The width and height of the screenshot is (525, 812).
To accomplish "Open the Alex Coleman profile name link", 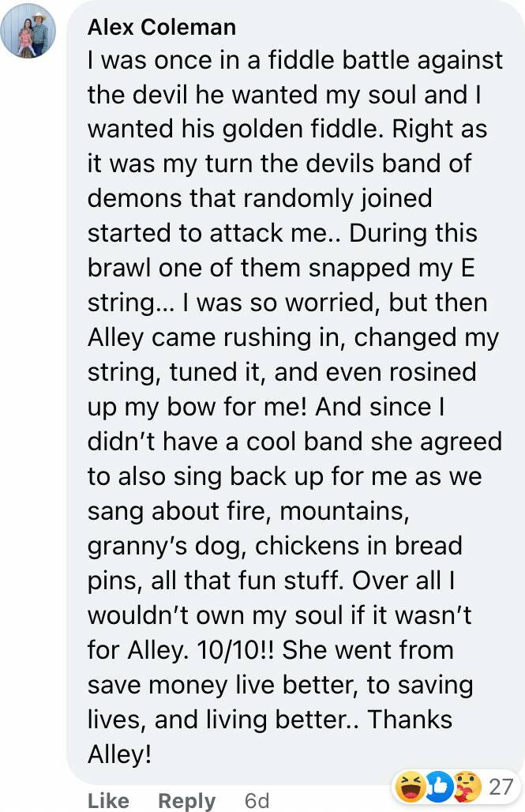I will pos(162,27).
